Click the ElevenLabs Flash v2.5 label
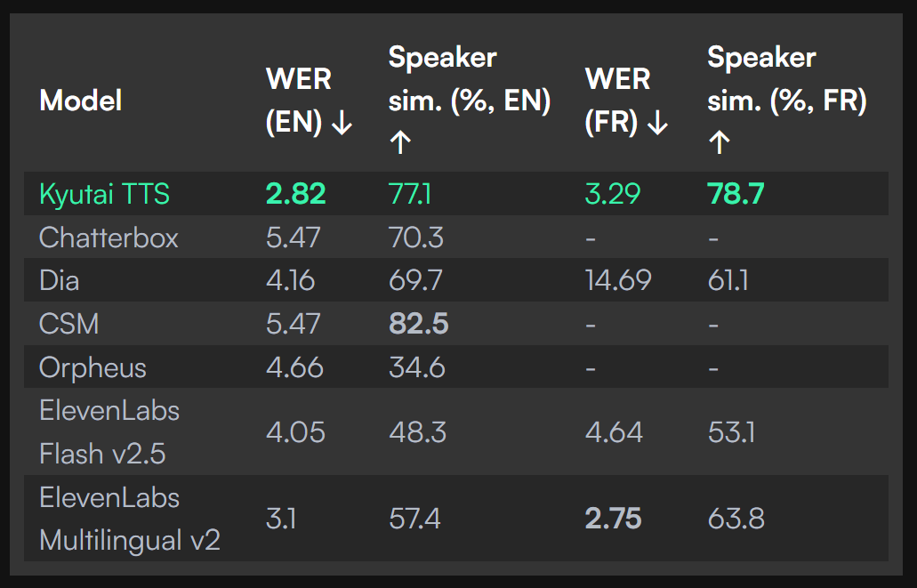 (109, 432)
